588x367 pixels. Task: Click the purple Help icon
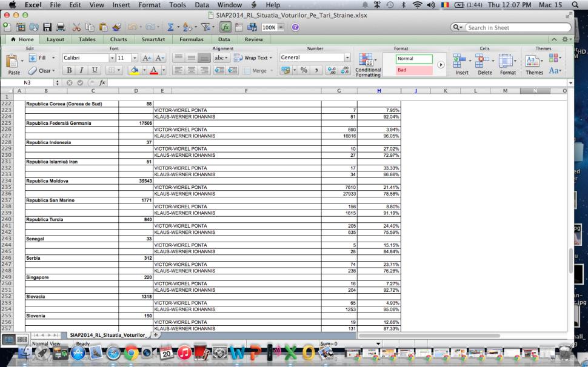[295, 27]
